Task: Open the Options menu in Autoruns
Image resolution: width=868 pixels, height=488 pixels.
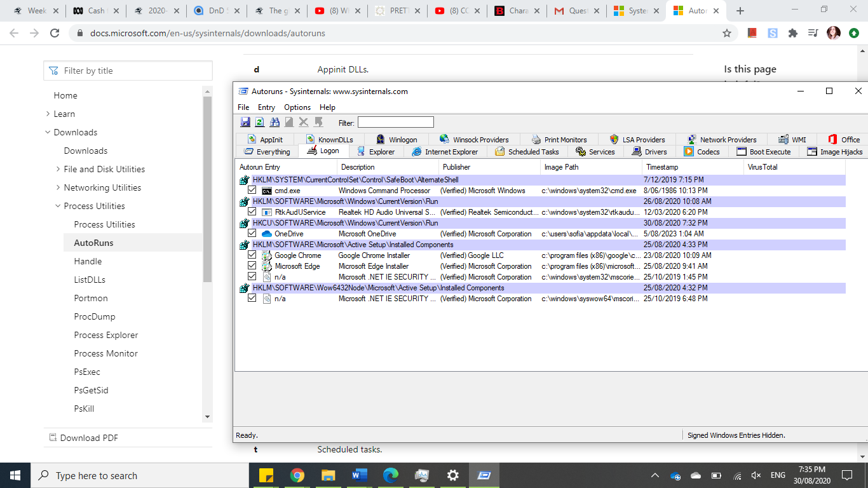Action: [297, 107]
